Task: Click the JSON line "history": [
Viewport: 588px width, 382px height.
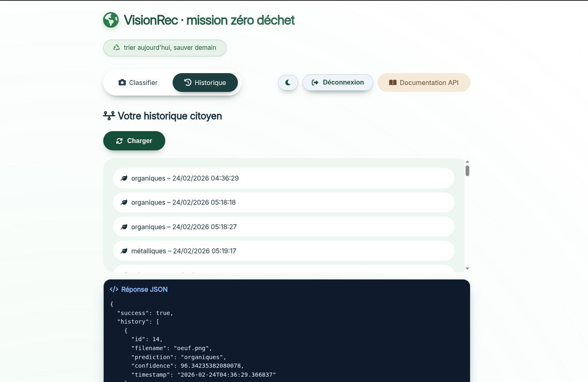Action: tap(138, 322)
